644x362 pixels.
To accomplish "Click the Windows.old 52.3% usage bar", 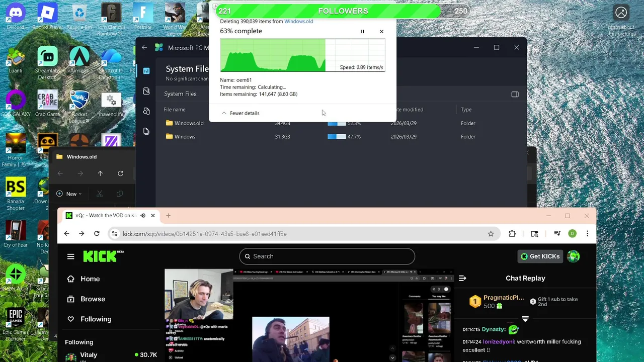I will click(337, 123).
